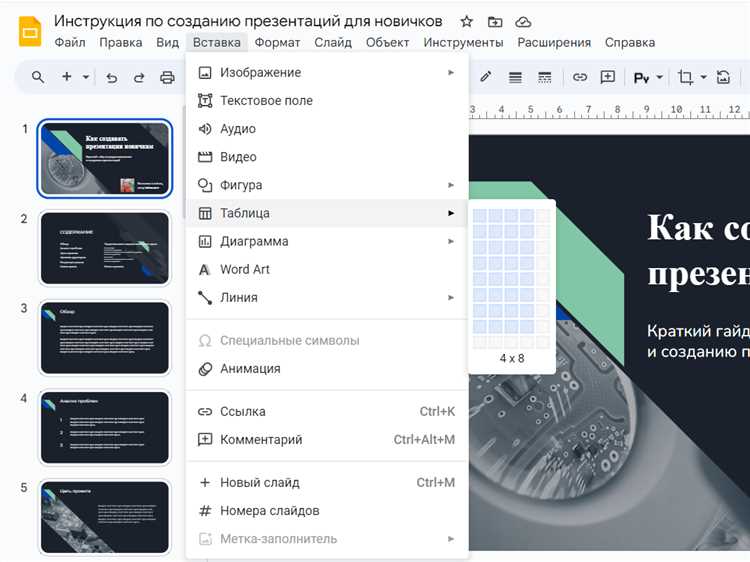The image size is (750, 562).
Task: Add a Комментарий via menu
Action: pos(327,440)
